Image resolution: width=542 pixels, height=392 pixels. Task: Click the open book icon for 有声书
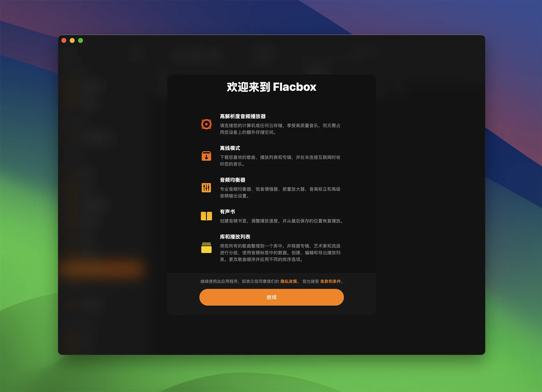206,216
